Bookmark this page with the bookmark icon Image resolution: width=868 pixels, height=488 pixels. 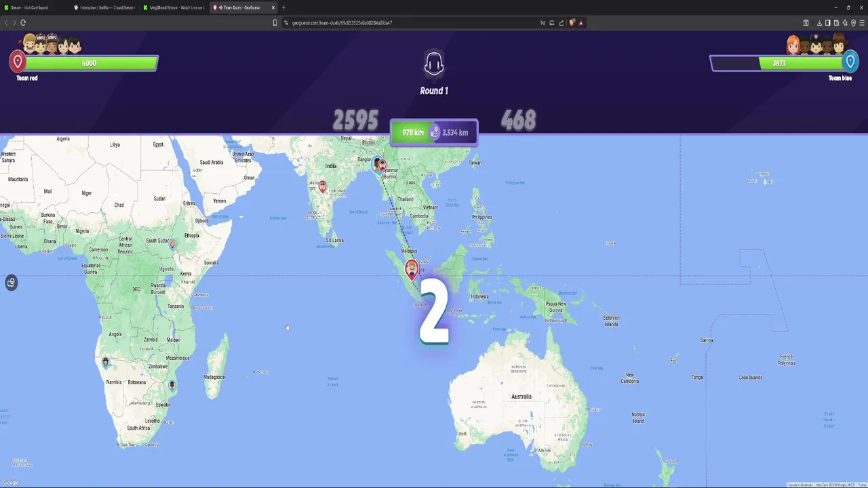coord(275,22)
